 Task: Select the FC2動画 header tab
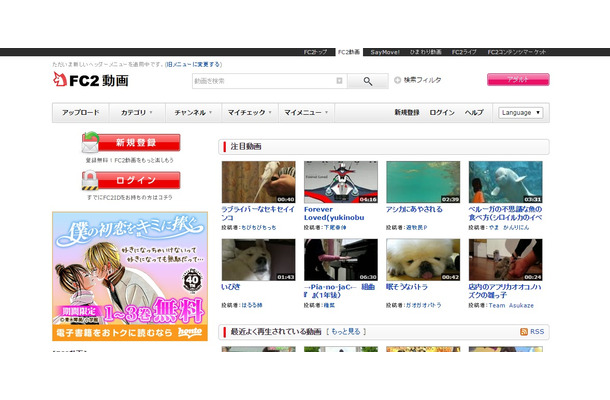349,52
